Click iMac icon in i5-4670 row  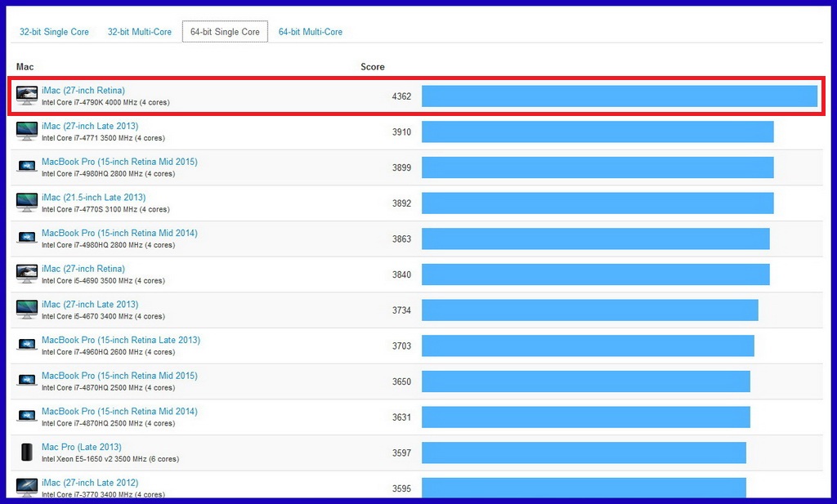[27, 310]
